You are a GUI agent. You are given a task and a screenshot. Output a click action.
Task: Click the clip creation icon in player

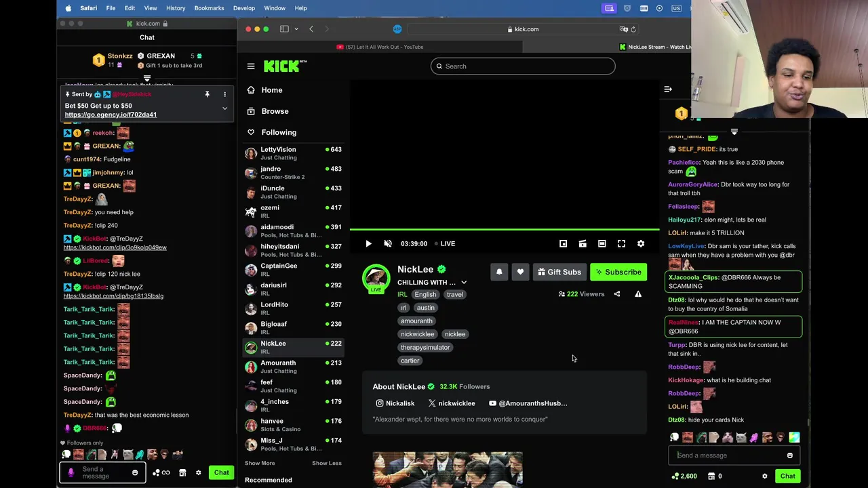coord(583,243)
